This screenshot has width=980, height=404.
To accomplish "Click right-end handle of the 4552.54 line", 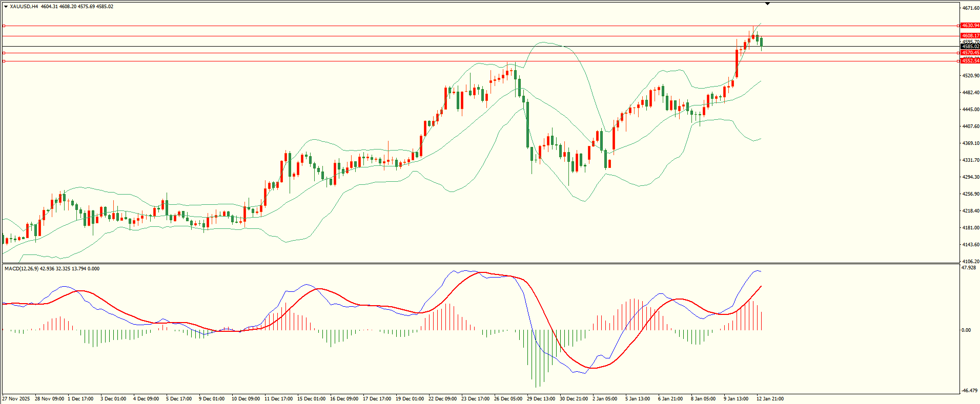I will (x=958, y=61).
